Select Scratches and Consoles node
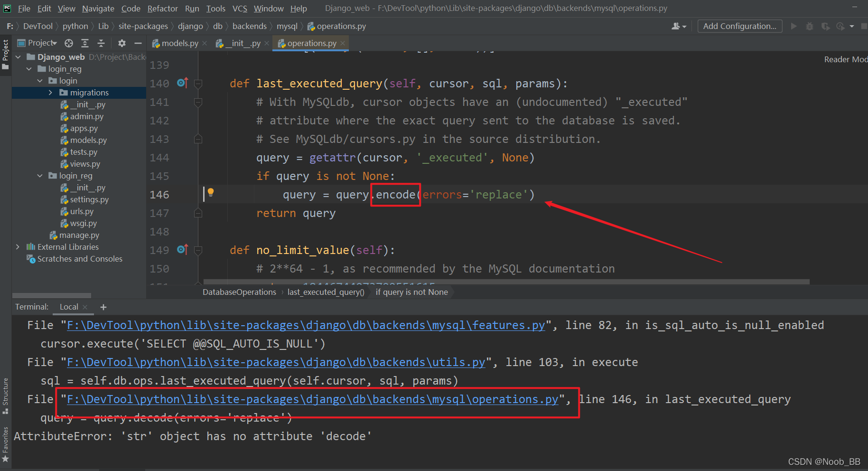Viewport: 868px width, 471px height. tap(75, 259)
